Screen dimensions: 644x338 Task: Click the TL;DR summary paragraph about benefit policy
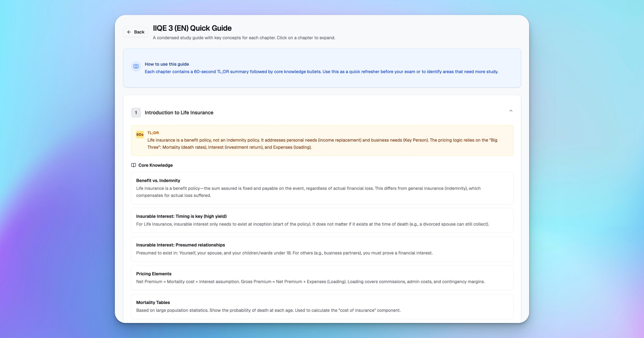[x=322, y=144]
